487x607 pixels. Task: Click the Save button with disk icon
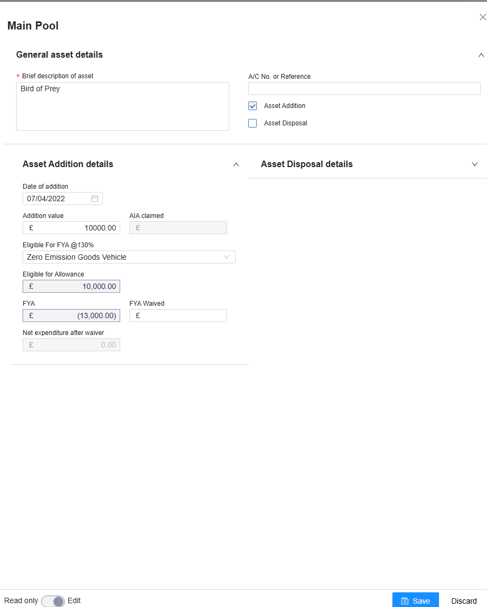click(415, 600)
